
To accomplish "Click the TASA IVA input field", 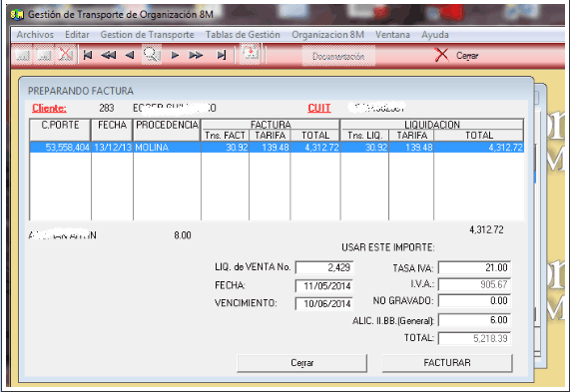I will [x=474, y=267].
